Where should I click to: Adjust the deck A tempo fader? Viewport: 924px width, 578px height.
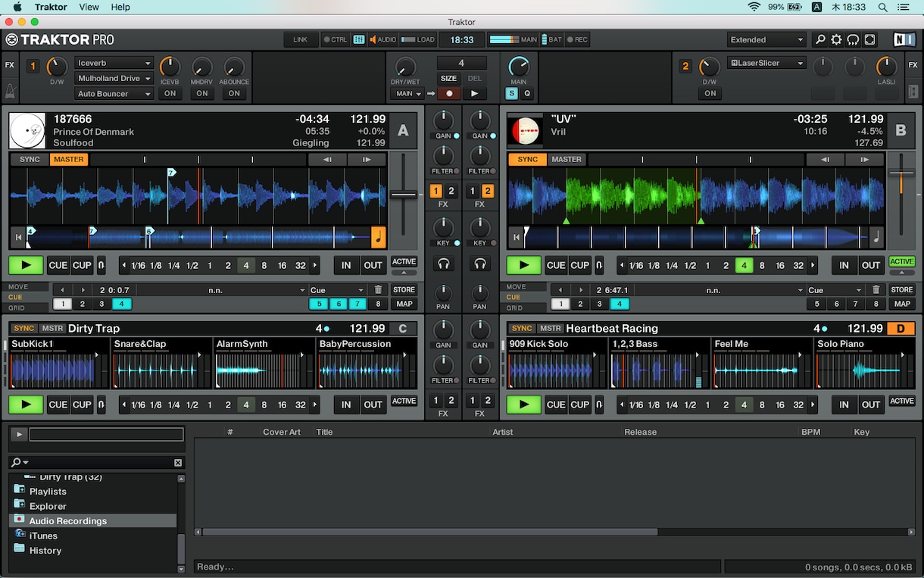coord(404,195)
